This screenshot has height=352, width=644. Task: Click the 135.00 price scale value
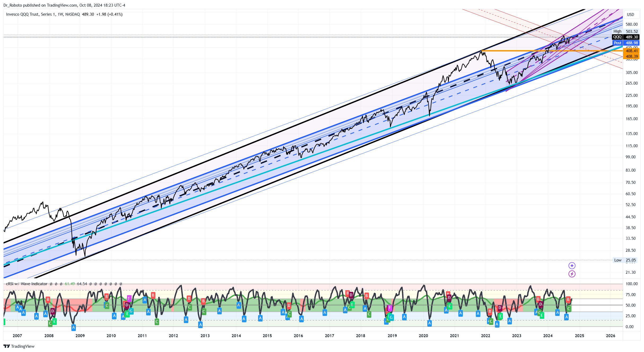pos(632,134)
